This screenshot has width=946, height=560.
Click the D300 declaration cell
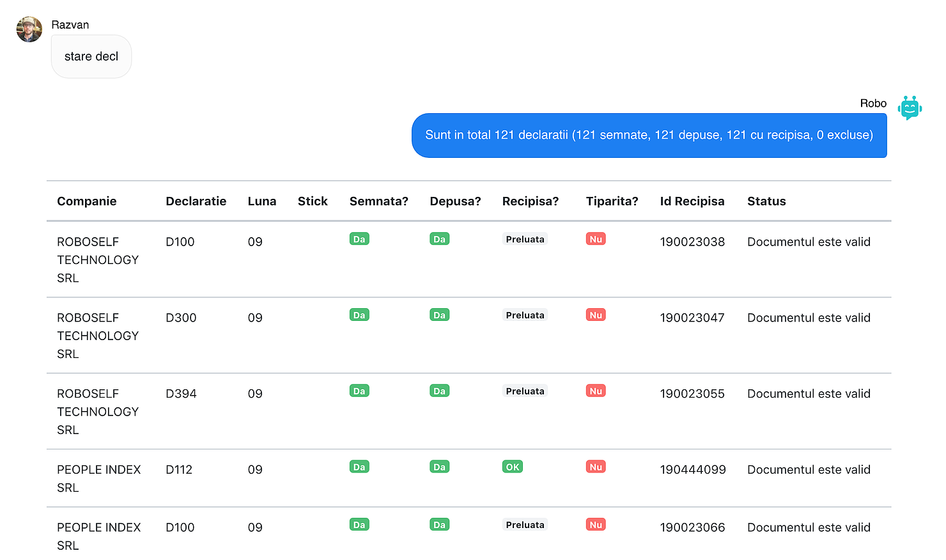181,318
